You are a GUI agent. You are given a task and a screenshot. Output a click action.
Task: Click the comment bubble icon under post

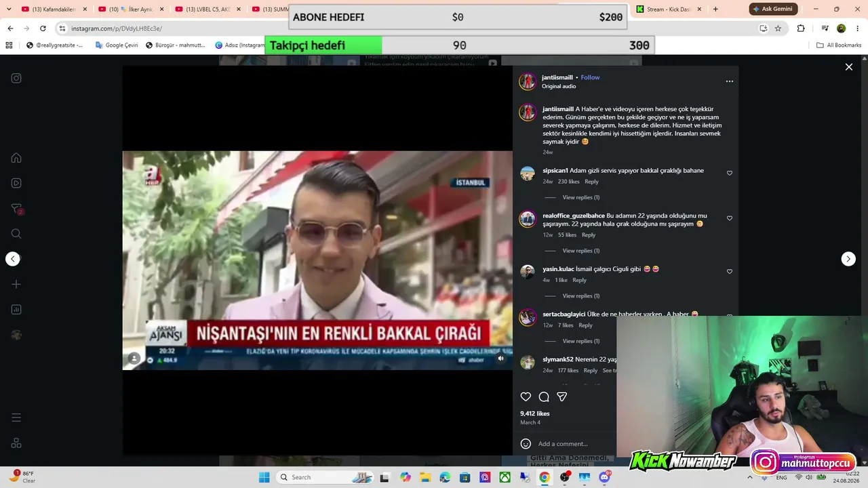click(x=544, y=396)
